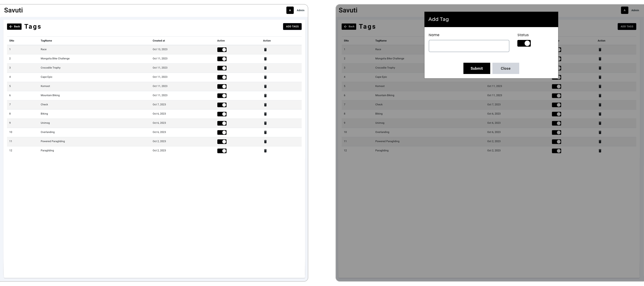644x286 pixels.
Task: Remove the Unimog tag in left screen
Action: pyautogui.click(x=265, y=123)
